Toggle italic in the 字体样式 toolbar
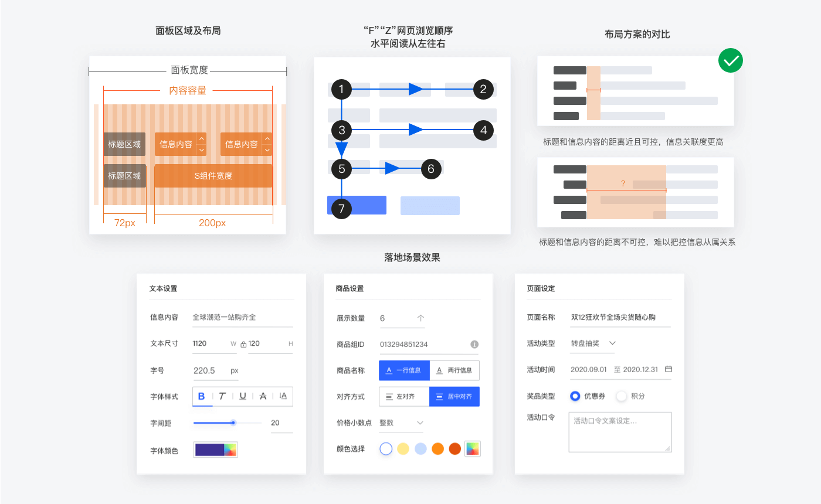The image size is (821, 504). point(222,396)
